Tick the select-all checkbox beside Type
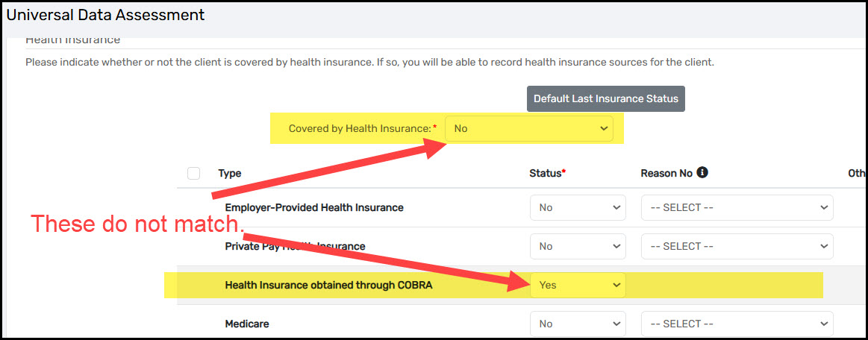Screen dimensions: 868x340 click(x=194, y=174)
